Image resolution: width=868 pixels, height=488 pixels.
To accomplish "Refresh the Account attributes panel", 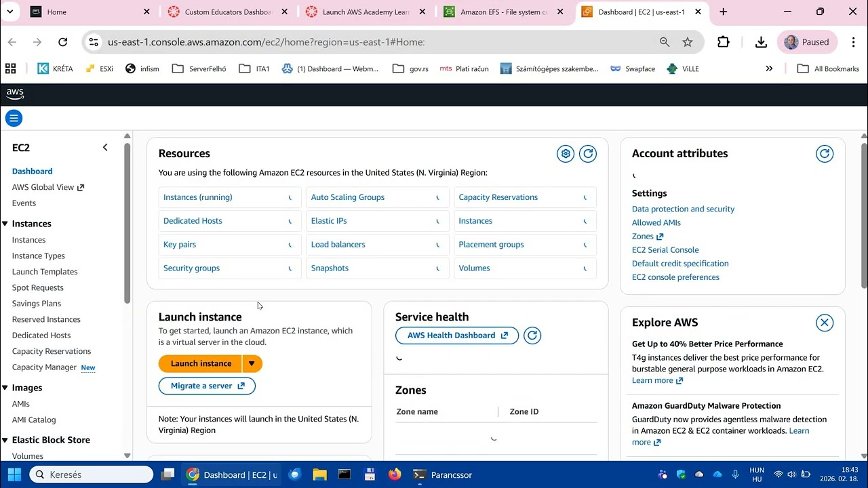I will (825, 154).
